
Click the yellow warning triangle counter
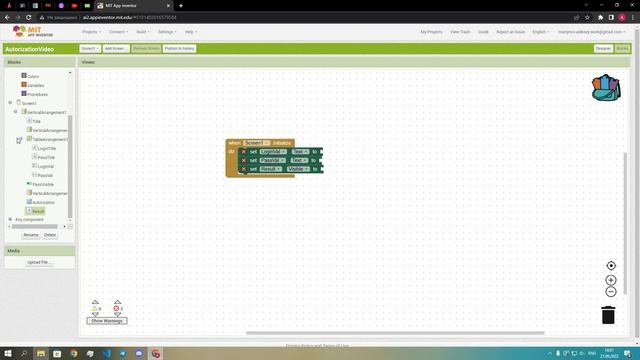pos(95,309)
